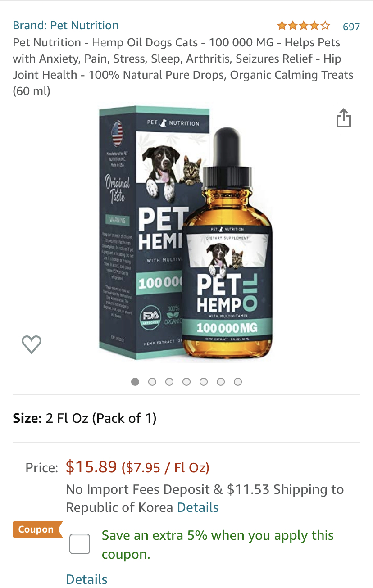Tap the share icon beside product image
The image size is (373, 588).
[343, 118]
